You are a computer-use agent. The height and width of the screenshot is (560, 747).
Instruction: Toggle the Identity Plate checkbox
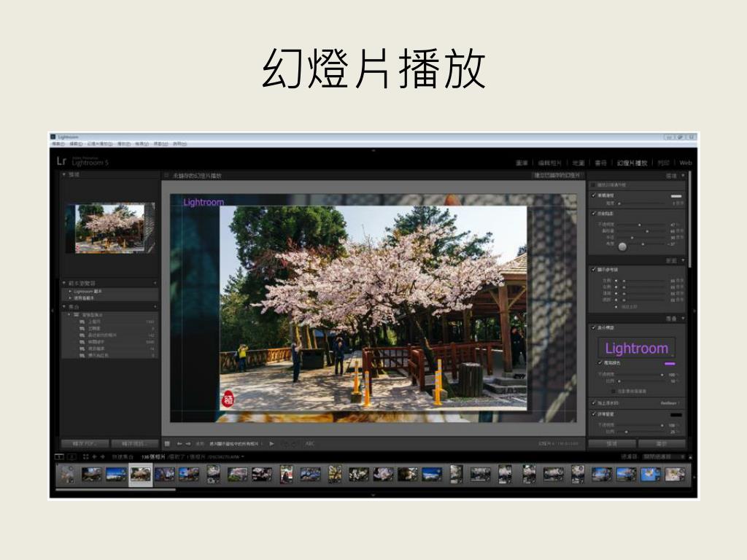click(x=593, y=327)
